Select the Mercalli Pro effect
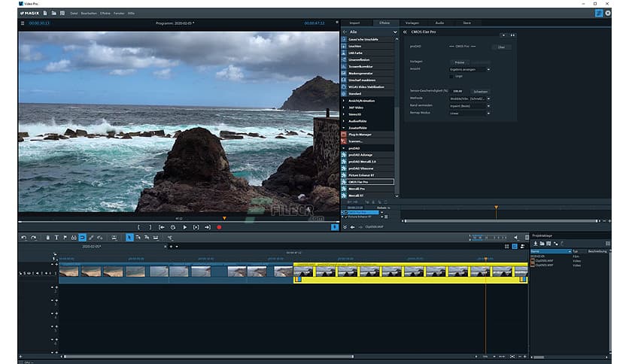The height and width of the screenshot is (364, 629). (x=368, y=189)
